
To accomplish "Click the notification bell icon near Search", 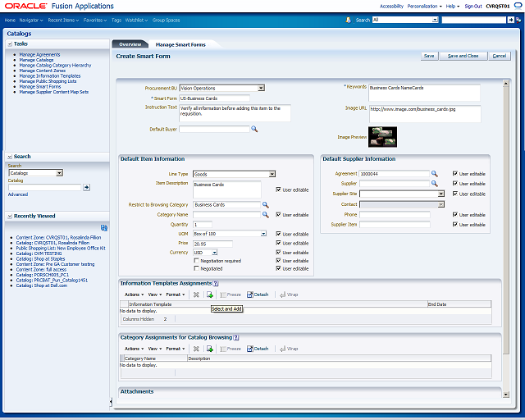I will coord(348,20).
